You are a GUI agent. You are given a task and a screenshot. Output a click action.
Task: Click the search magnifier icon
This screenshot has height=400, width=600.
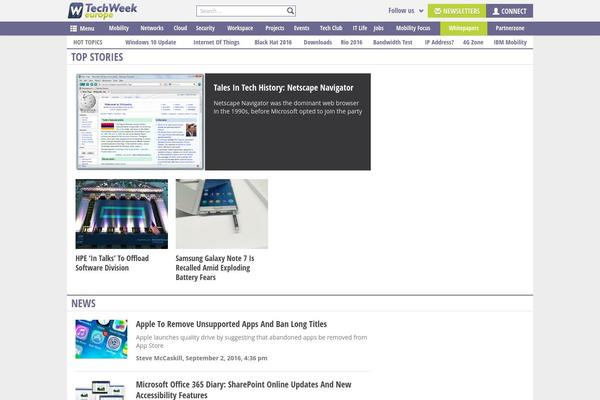coord(290,11)
